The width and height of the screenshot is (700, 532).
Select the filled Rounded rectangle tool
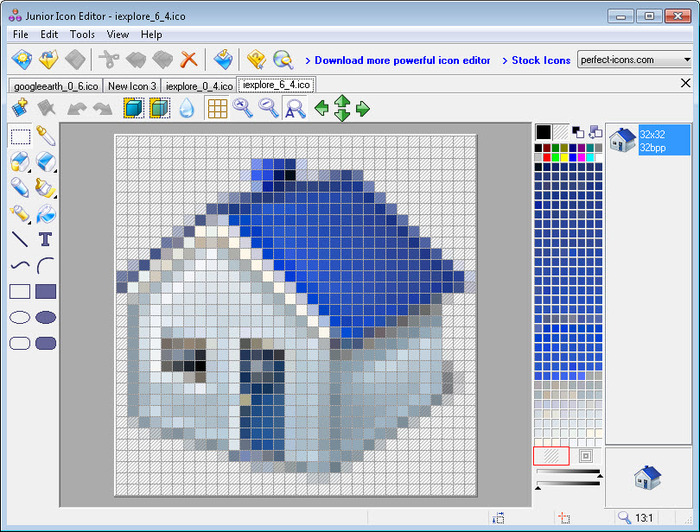click(x=46, y=343)
